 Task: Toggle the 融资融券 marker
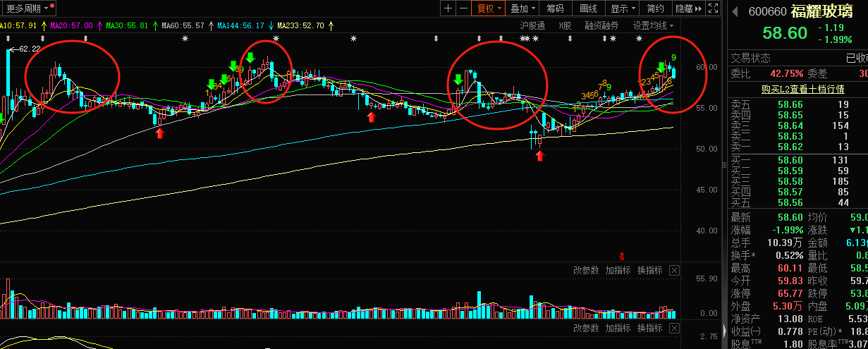pyautogui.click(x=601, y=25)
